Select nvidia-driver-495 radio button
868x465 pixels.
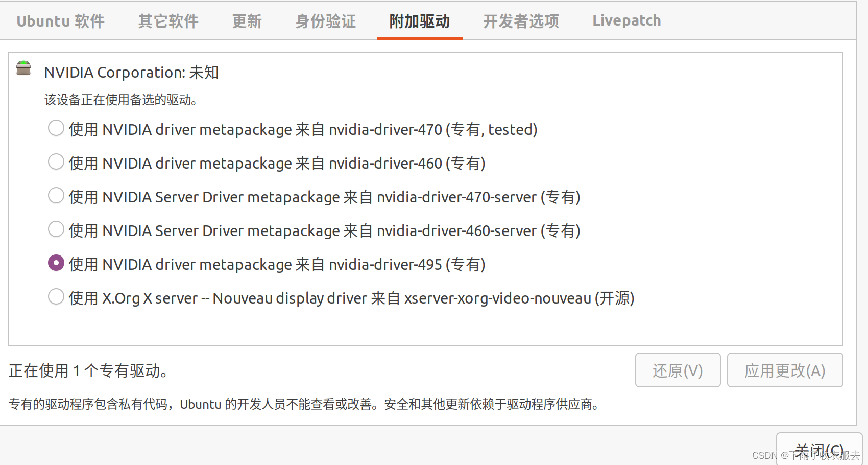click(56, 263)
